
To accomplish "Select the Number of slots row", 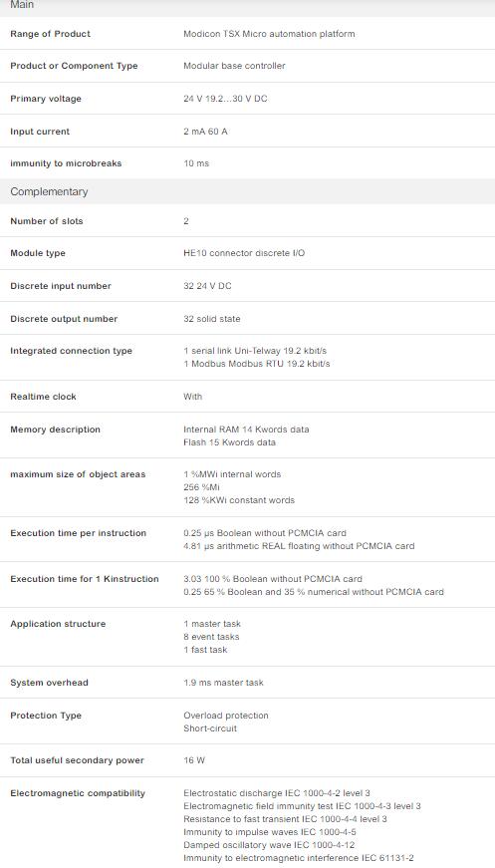I will click(x=247, y=221).
